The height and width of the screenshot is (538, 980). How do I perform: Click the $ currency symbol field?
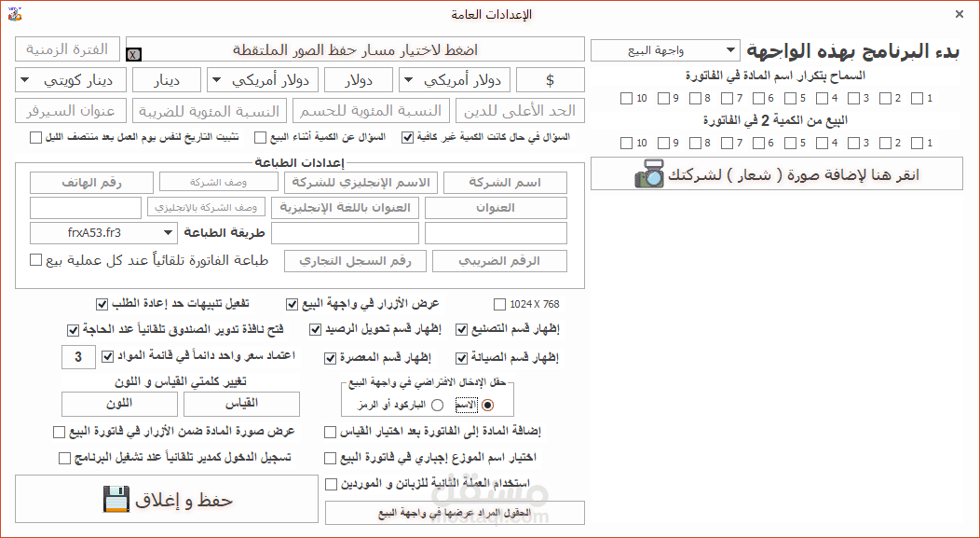[550, 80]
